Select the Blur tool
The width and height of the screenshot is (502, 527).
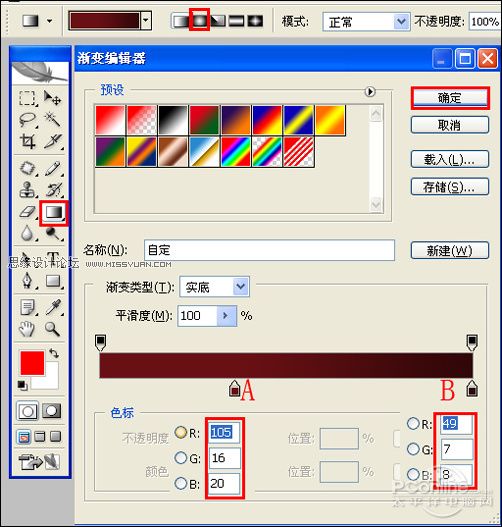click(x=27, y=233)
